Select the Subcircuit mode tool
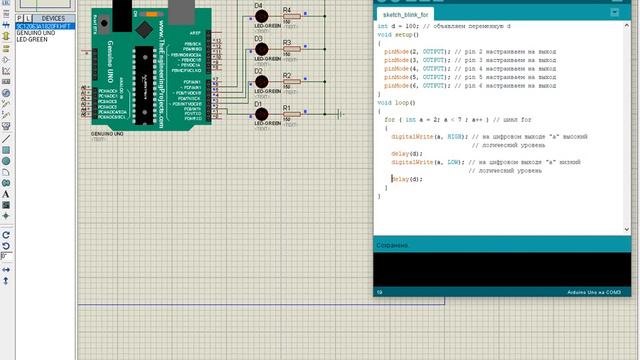Screen dimensions: 640x360 [x=6, y=36]
